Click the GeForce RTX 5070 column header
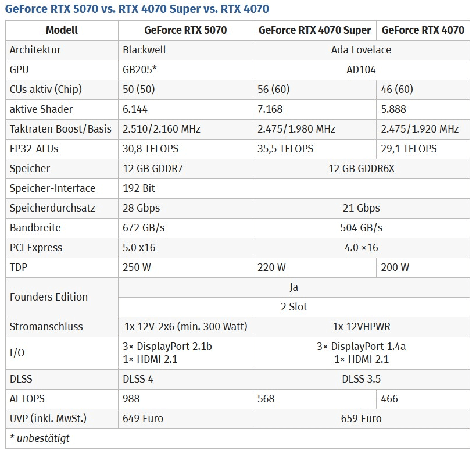 pos(185,30)
